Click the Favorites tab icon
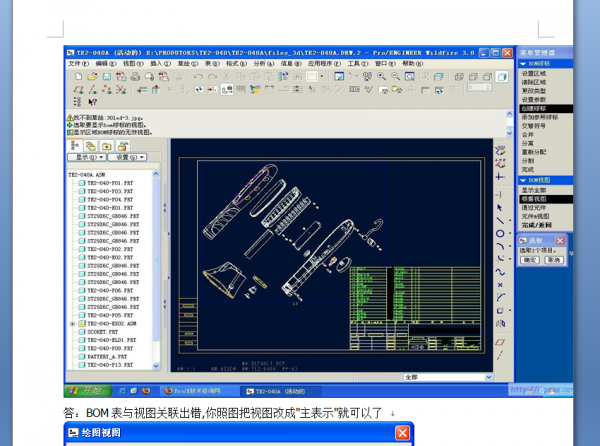This screenshot has height=446, width=600. coord(123,146)
